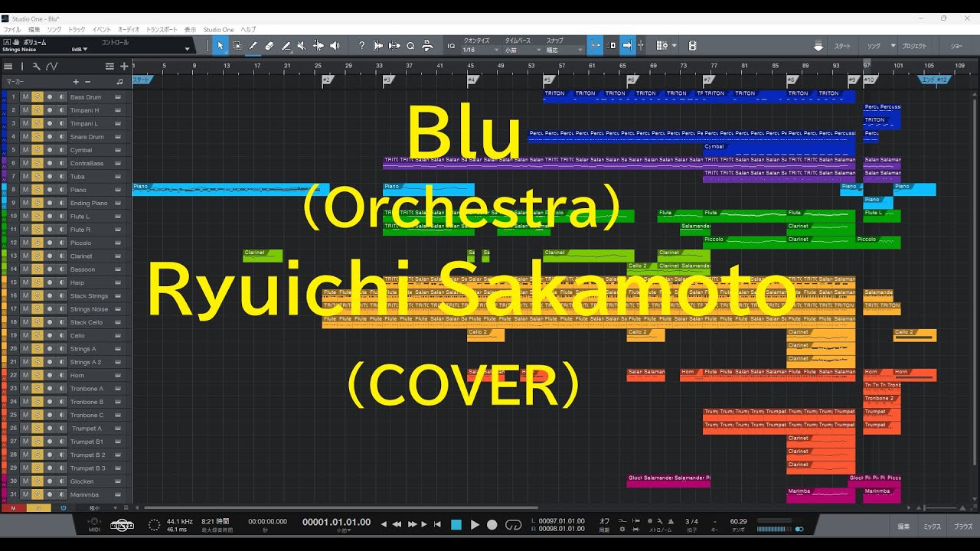This screenshot has height=551, width=980.
Task: Open the Studio One menu
Action: (x=219, y=29)
